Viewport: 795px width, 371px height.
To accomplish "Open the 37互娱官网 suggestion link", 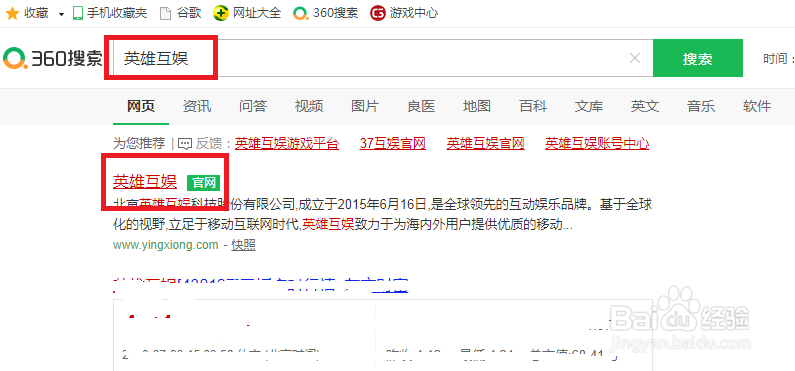I will [x=393, y=143].
